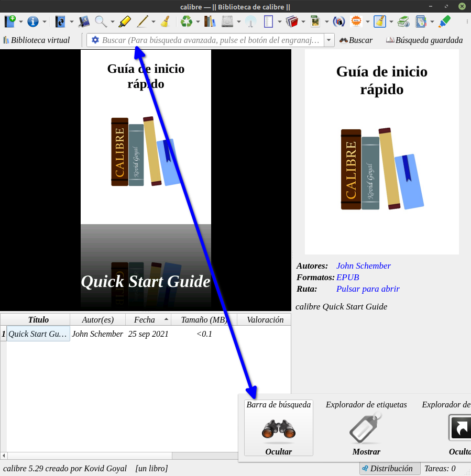Open Búsqueda guardada
This screenshot has width=471, height=476.
tap(424, 40)
